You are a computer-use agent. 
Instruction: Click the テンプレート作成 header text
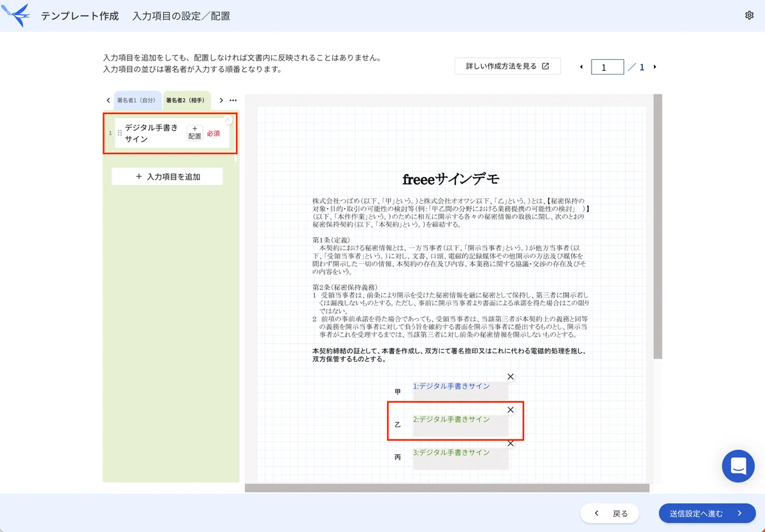click(80, 16)
